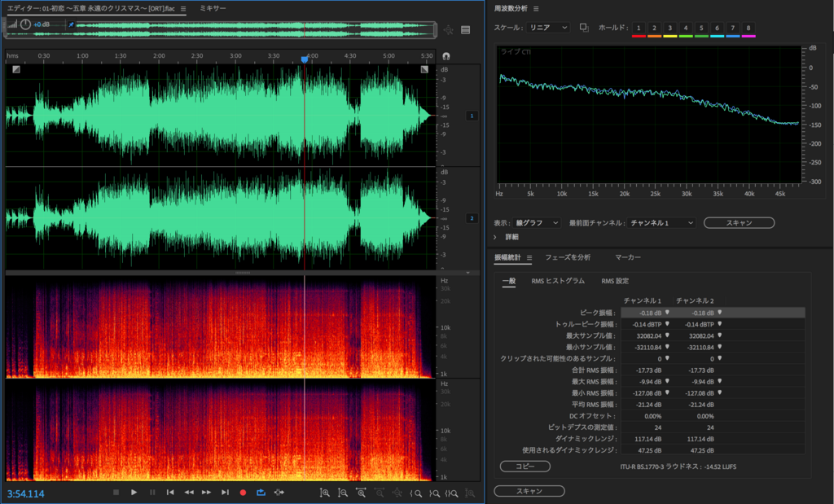Open the 表示 dropdown set to 線グラフ
The image size is (834, 504).
536,223
